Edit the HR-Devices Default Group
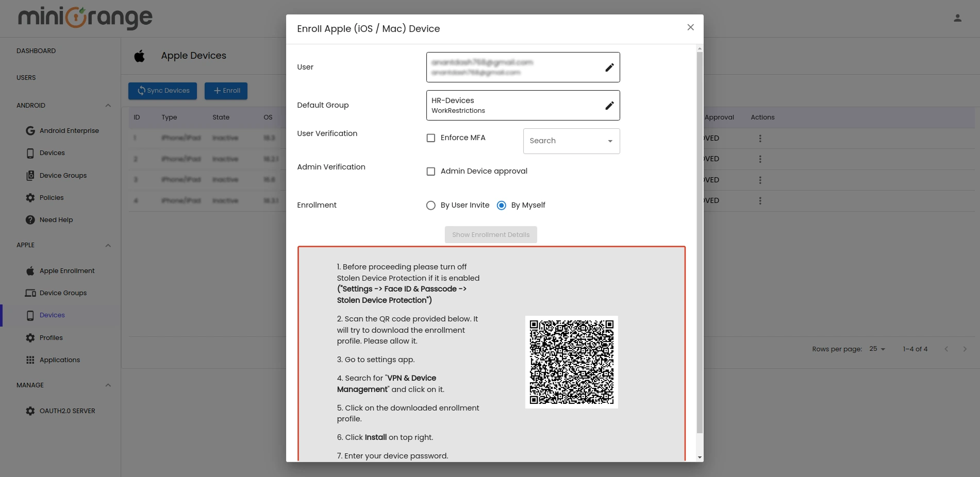Screen dimensions: 980x477 [x=609, y=105]
